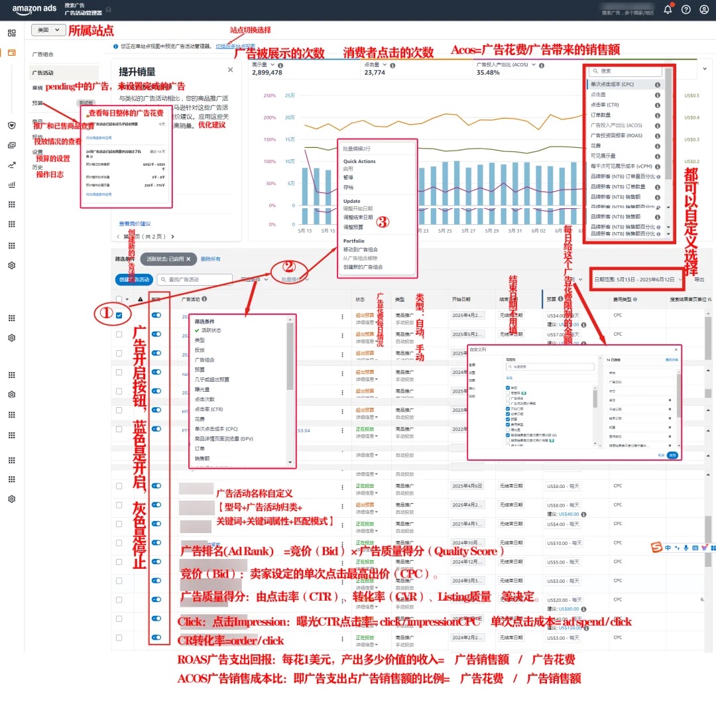Open the arrow beside the select-all checkbox
The height and width of the screenshot is (728, 716).
[x=127, y=300]
